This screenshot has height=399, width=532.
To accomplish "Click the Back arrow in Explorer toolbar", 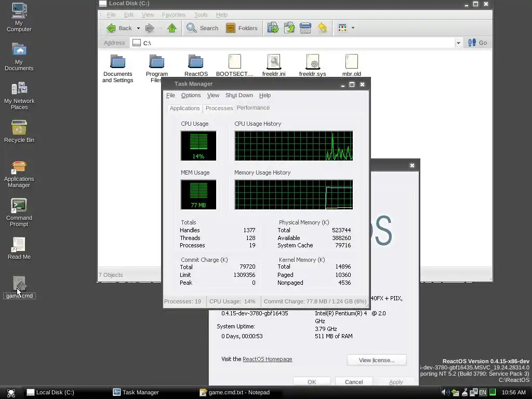I will tap(111, 28).
